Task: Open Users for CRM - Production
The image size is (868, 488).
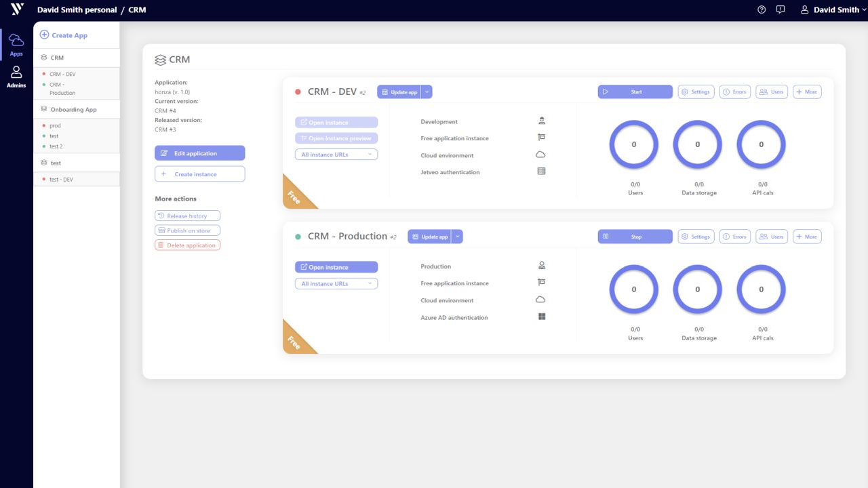Action: coord(772,237)
